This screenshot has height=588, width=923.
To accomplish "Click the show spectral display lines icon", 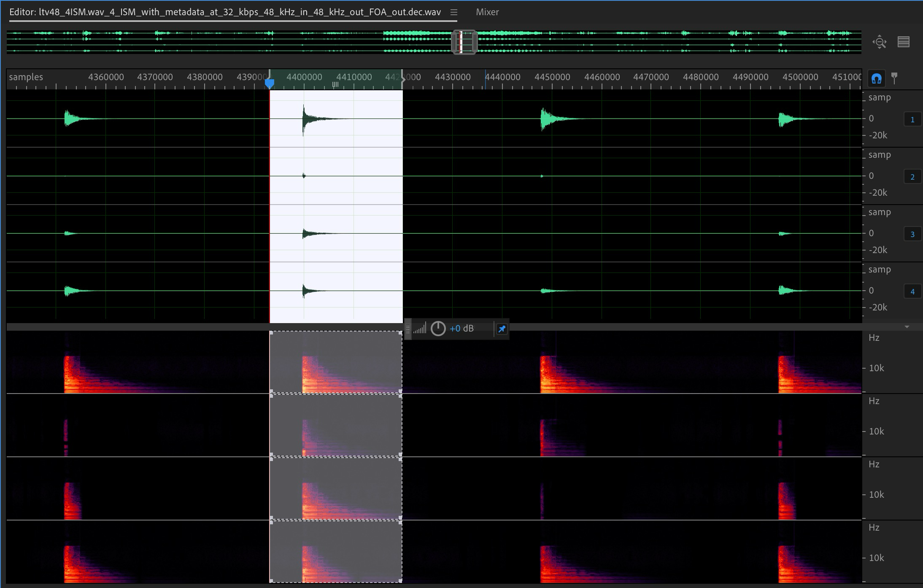I will 903,42.
